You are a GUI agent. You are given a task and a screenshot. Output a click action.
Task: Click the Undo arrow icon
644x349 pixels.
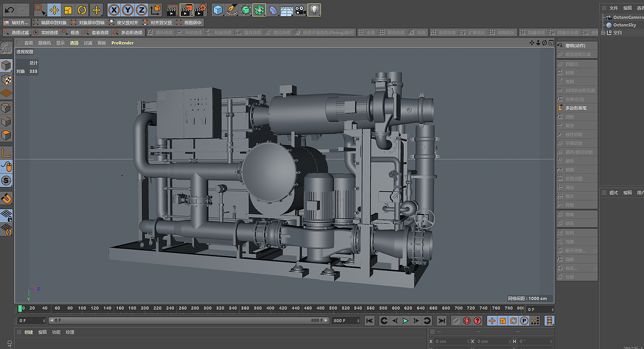coord(9,10)
